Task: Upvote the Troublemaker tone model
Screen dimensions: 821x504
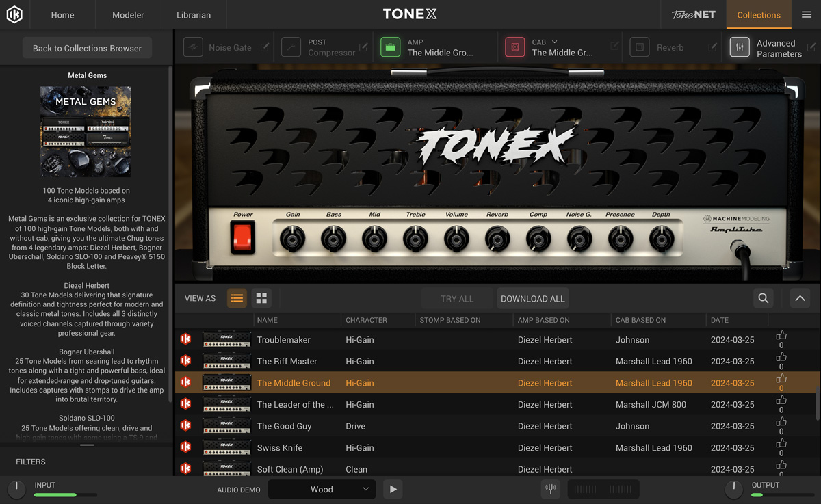Action: point(781,336)
